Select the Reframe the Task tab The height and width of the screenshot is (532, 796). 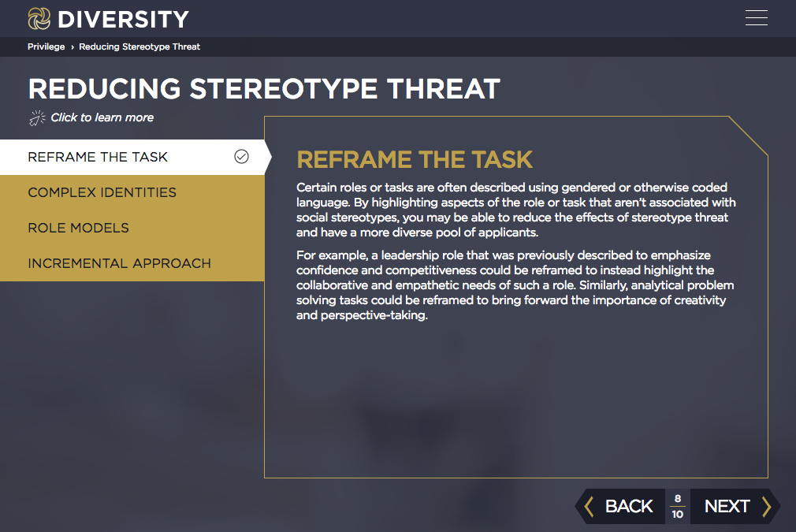pyautogui.click(x=132, y=157)
